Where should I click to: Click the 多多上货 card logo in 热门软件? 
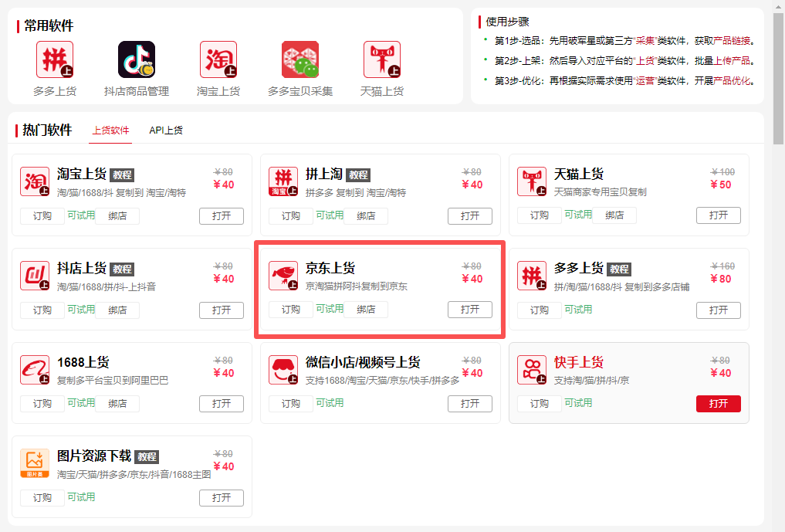pos(532,276)
